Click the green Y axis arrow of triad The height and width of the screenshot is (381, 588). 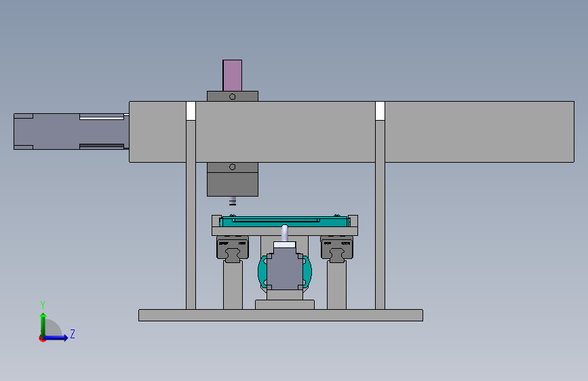43,324
